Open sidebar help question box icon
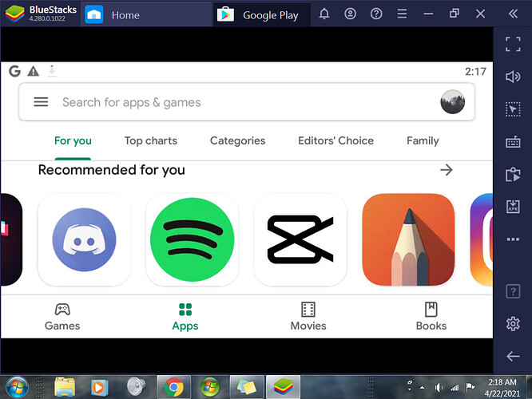 (x=513, y=291)
